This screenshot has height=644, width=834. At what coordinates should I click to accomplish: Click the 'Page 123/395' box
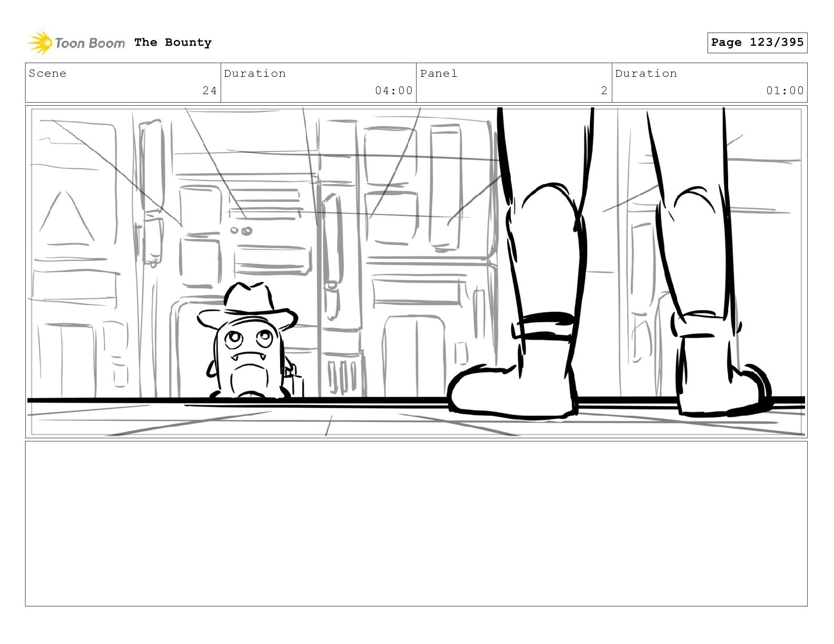pyautogui.click(x=757, y=43)
